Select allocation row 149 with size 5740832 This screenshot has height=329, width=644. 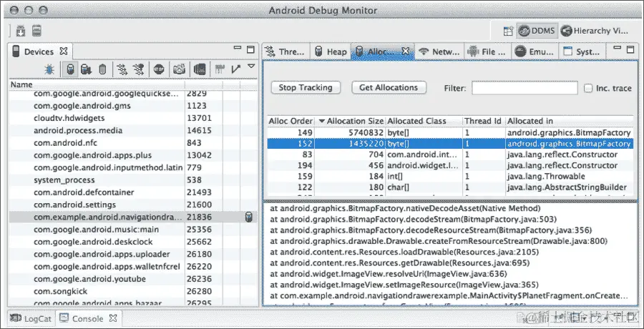click(450, 132)
